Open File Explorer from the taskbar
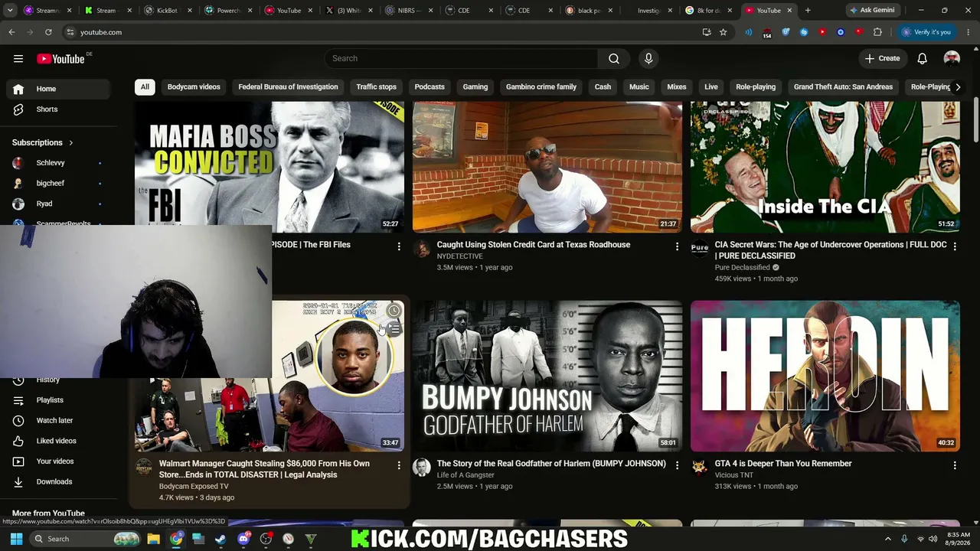The height and width of the screenshot is (551, 980). coord(153,539)
